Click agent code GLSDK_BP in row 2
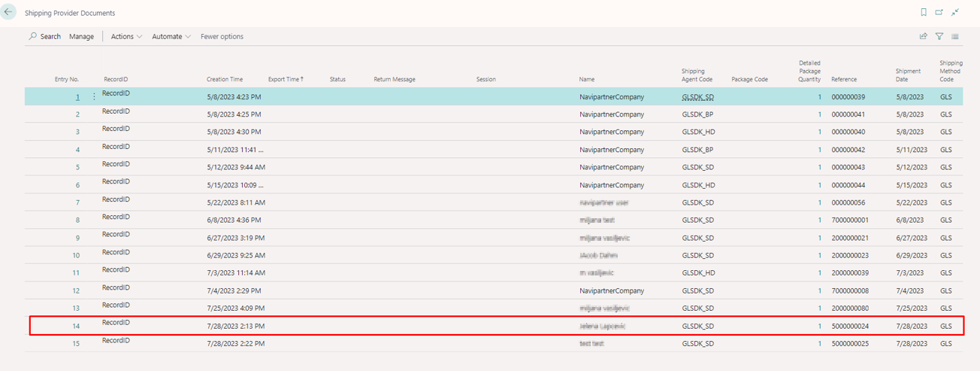 point(697,114)
